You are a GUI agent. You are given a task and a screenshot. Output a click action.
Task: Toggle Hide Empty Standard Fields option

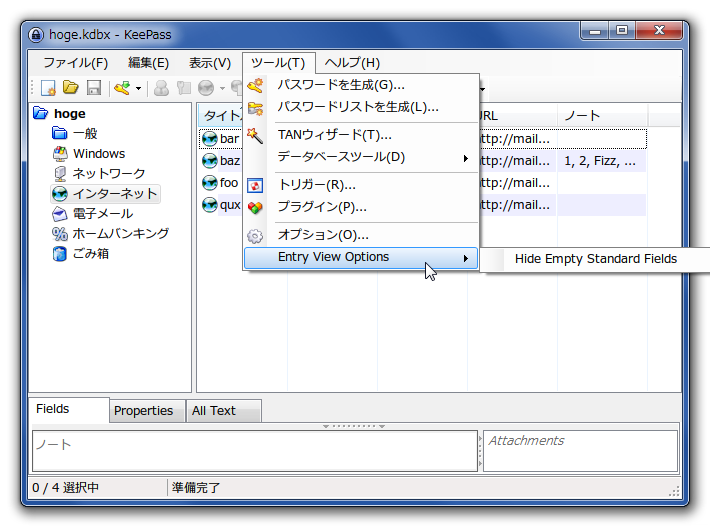coord(595,259)
